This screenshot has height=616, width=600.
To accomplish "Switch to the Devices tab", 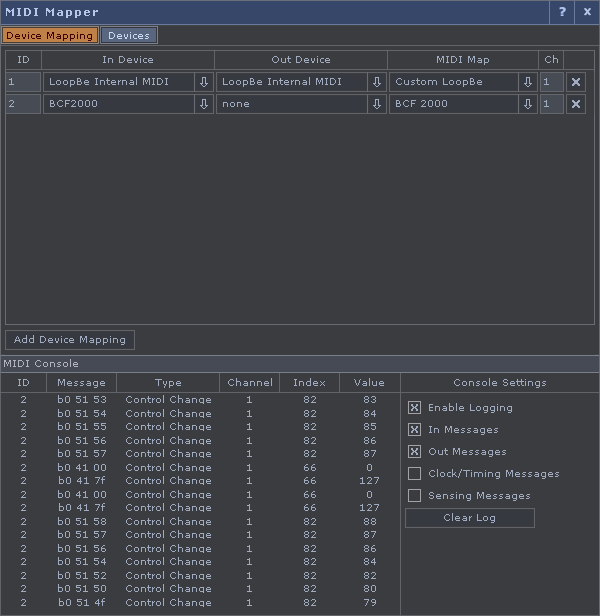I will (x=129, y=36).
